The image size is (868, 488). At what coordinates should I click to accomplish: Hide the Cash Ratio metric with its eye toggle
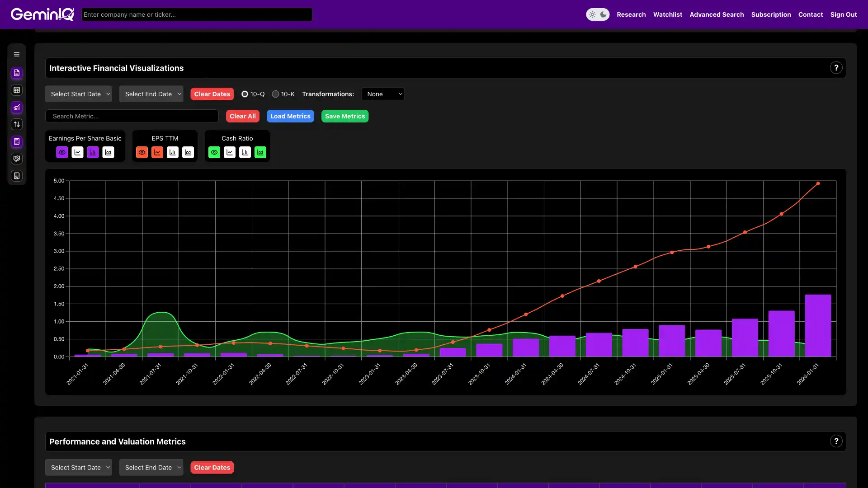[214, 152]
